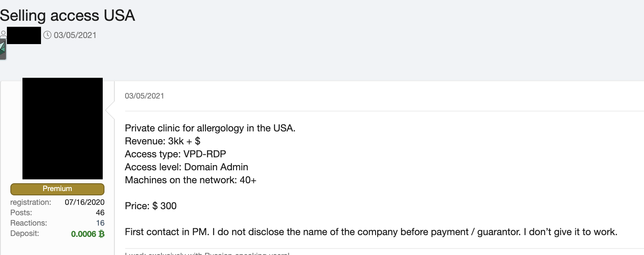
Task: Click the registration date 07/16/2020
Action: click(x=85, y=202)
